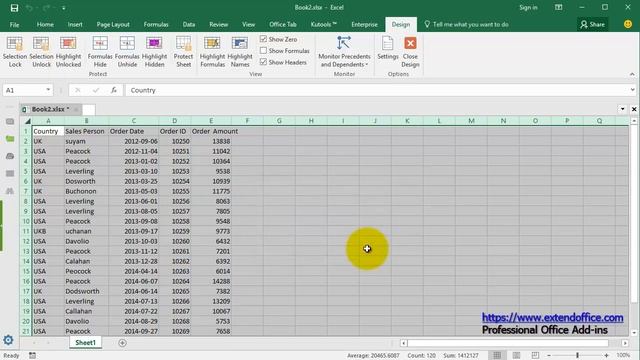Click the Undo arrow in title bar
The height and width of the screenshot is (360, 640).
[x=29, y=8]
